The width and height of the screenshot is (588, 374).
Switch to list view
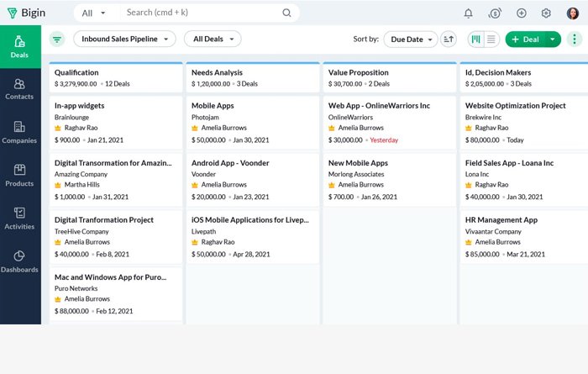(x=491, y=39)
